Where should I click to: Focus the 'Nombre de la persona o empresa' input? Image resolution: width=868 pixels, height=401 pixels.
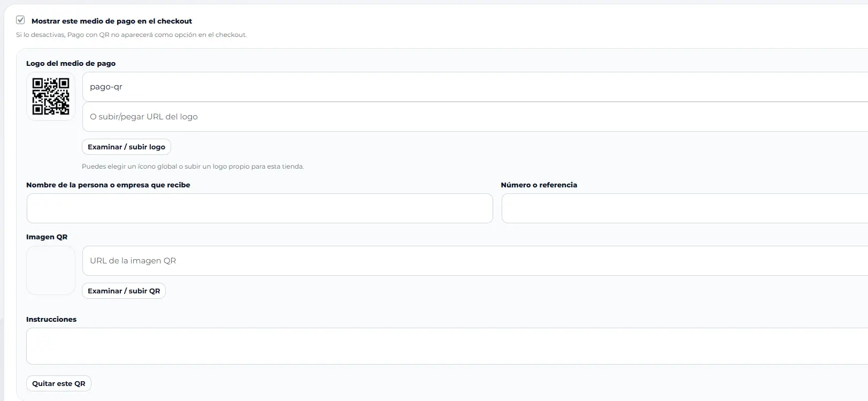(x=259, y=208)
